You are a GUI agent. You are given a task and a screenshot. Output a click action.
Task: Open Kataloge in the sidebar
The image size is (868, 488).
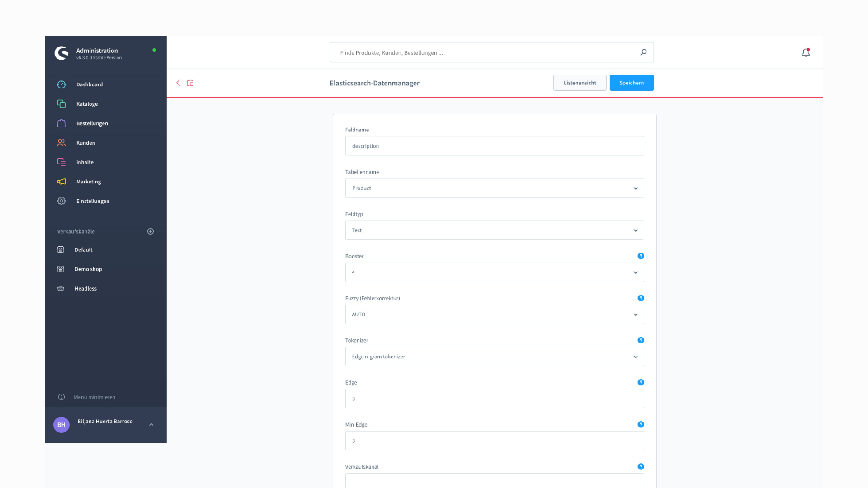(87, 104)
